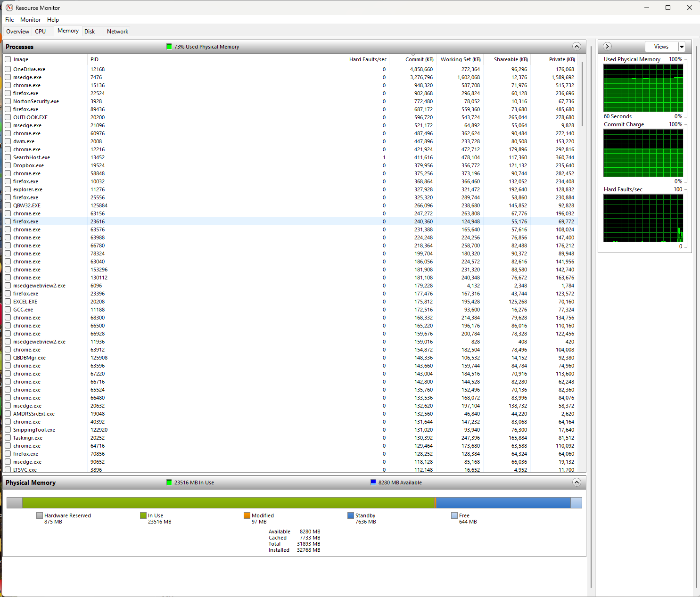The height and width of the screenshot is (597, 700).
Task: Select the SearchHost.exe process row
Action: [291, 157]
